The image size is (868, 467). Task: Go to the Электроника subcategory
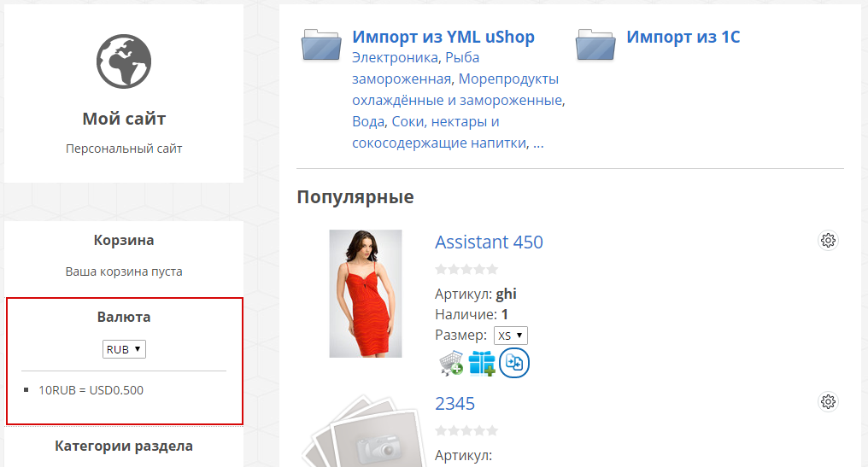396,57
